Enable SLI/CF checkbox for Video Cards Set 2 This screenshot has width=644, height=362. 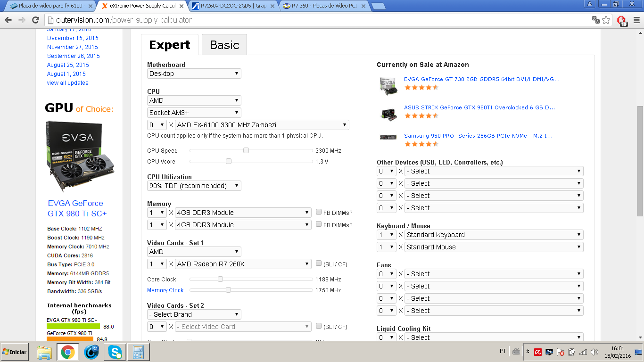coord(319,326)
